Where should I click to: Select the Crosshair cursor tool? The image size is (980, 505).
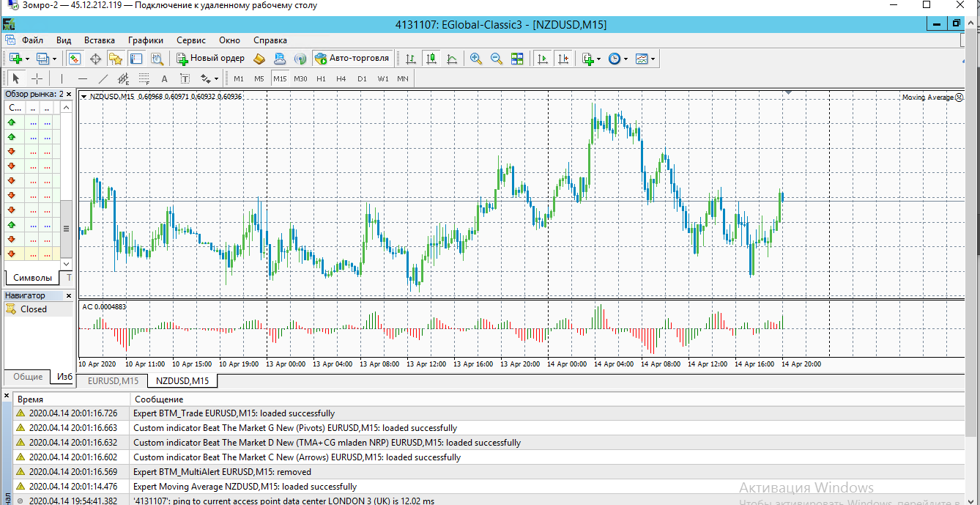[x=37, y=78]
